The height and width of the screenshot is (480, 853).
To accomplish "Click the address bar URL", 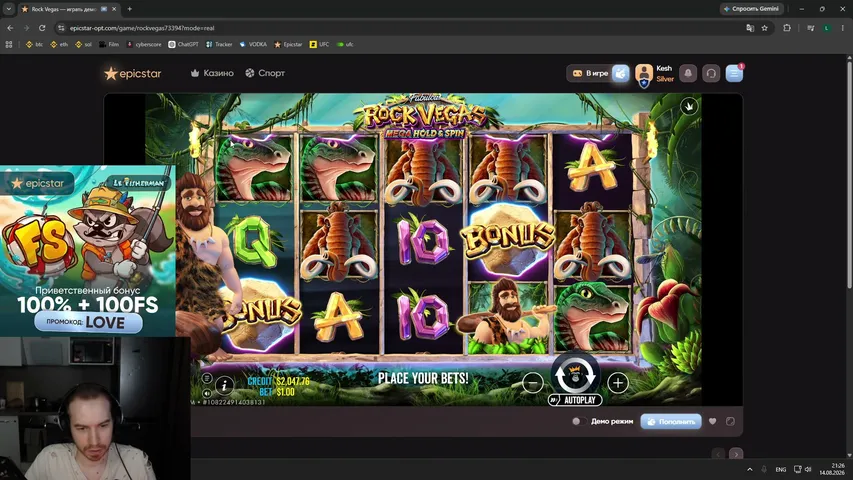I will point(142,28).
